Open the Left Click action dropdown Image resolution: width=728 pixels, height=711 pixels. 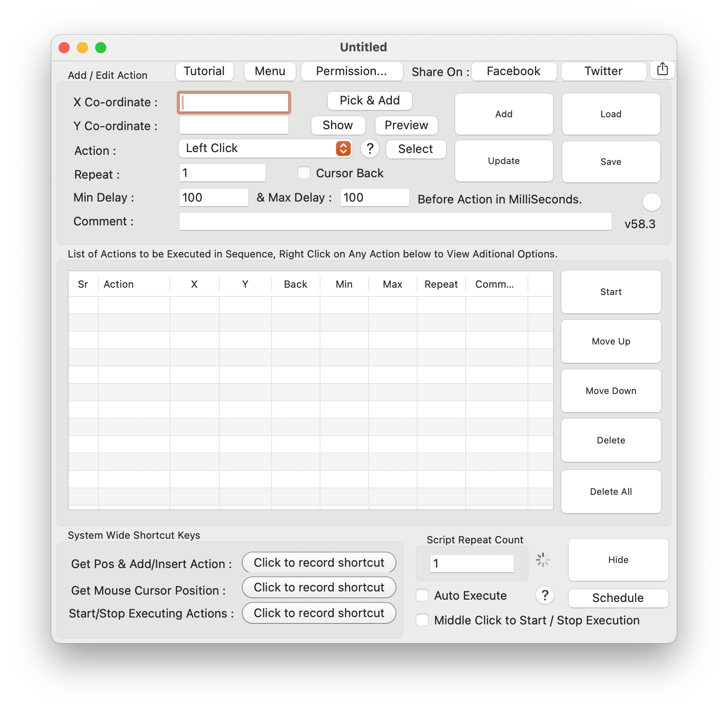265,148
